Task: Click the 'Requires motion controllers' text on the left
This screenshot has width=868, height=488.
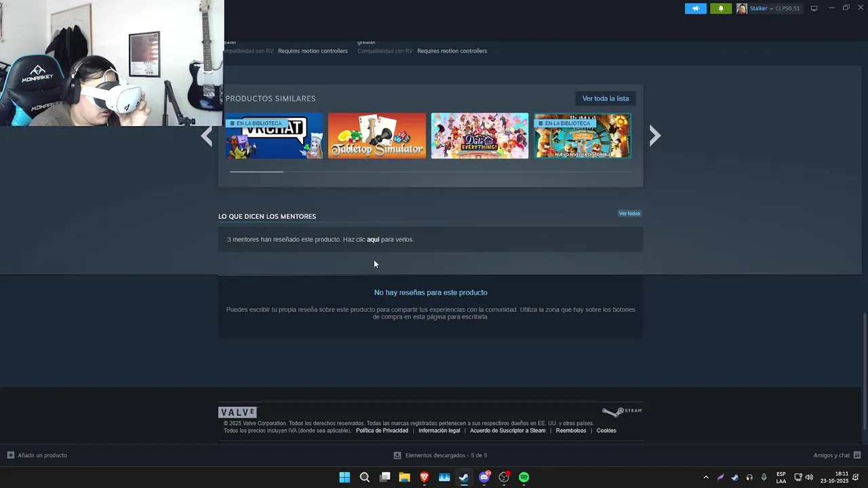Action: pyautogui.click(x=313, y=51)
